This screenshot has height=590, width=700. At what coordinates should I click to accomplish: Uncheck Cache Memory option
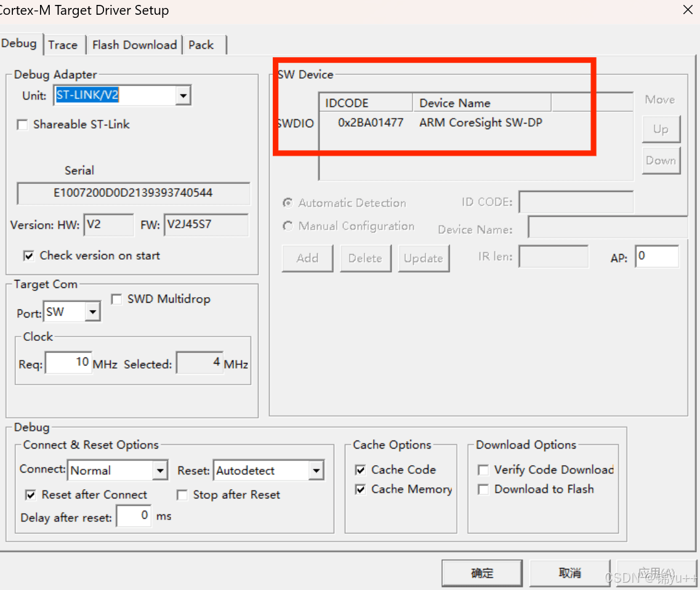[x=360, y=489]
